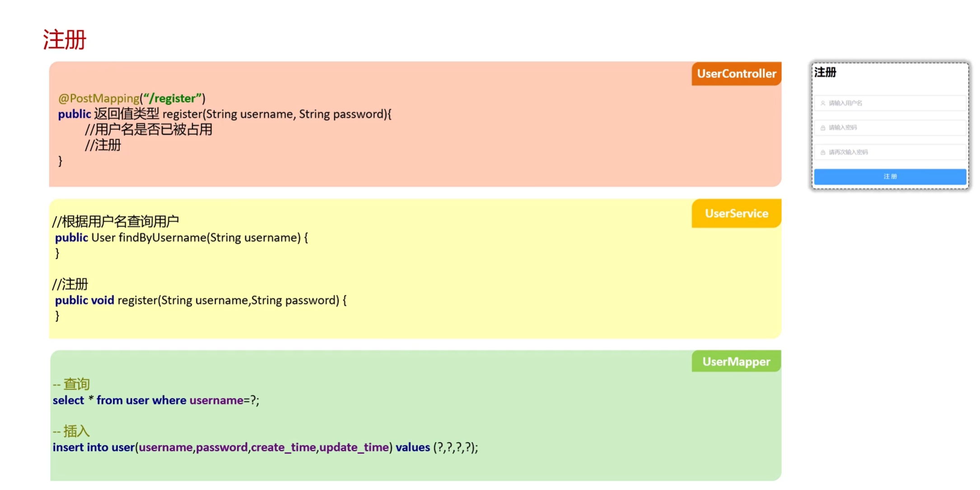Image resolution: width=980 pixels, height=490 pixels.
Task: Focus the 请输入用户名 username input
Action: coord(892,103)
